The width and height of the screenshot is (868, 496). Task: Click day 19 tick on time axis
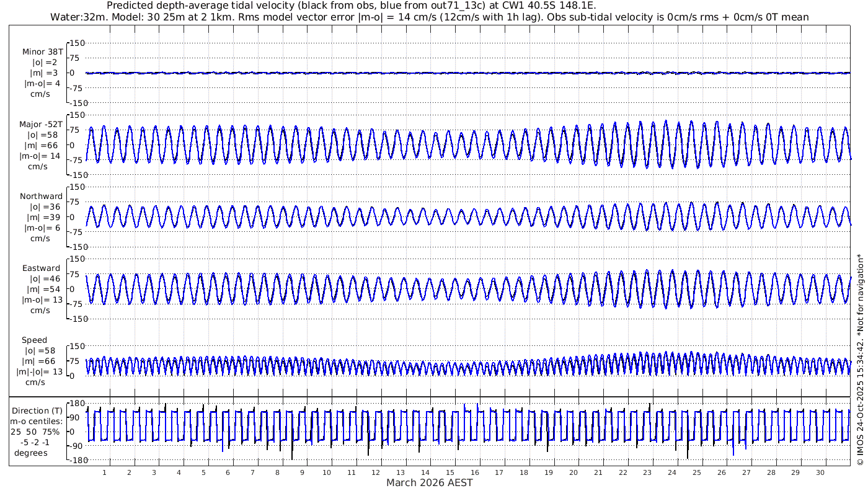click(x=549, y=472)
